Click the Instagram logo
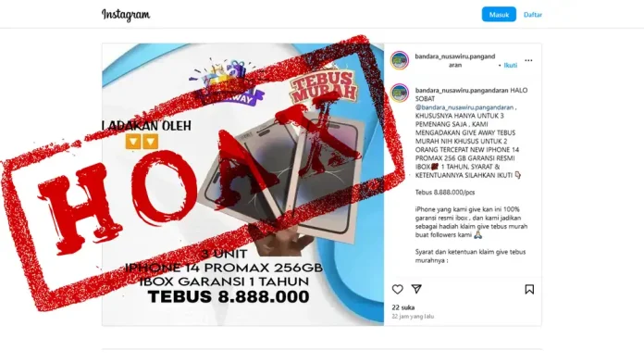644x363 pixels. 126,15
